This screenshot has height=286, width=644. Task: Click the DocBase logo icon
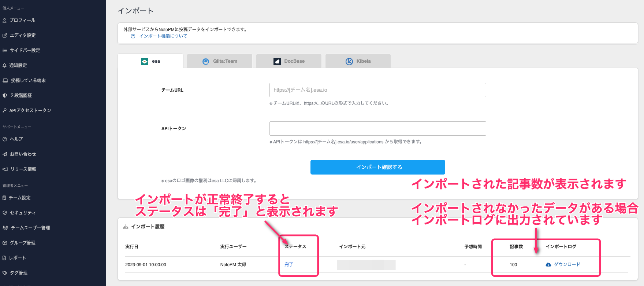click(277, 61)
